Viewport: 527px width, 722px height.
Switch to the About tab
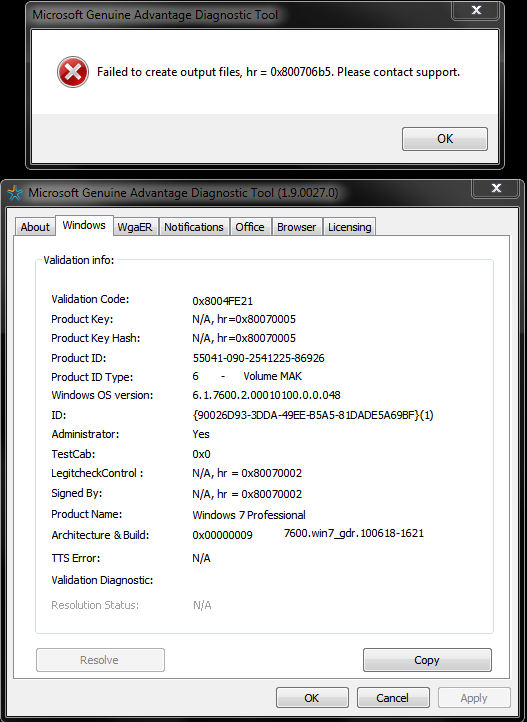[35, 227]
